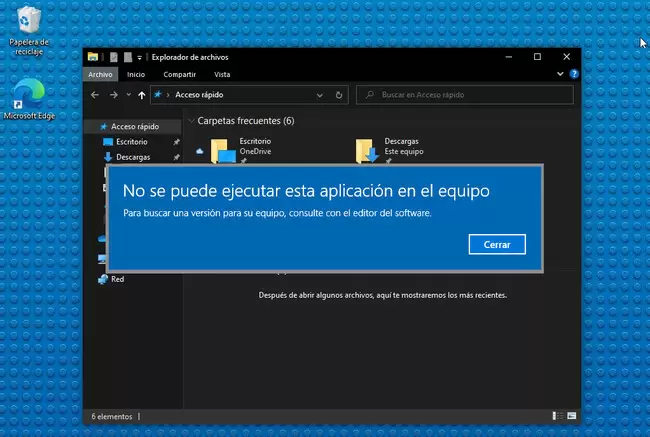
Task: Select Red in the navigation pane
Action: (117, 279)
